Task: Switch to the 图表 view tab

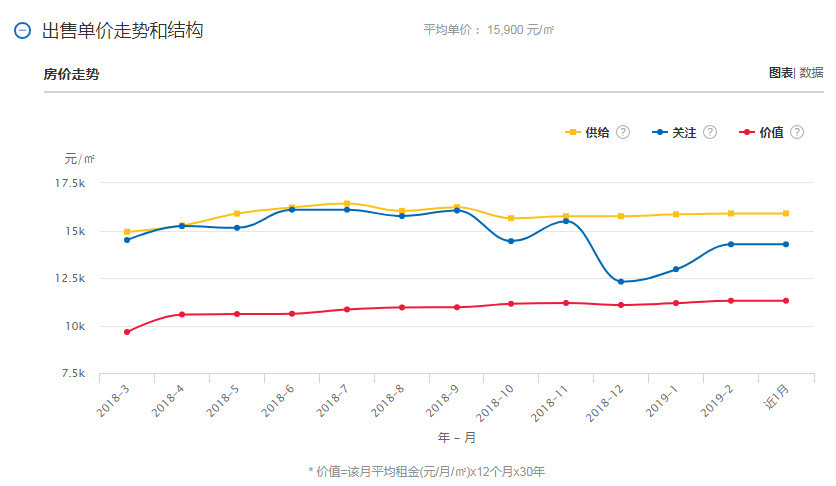Action: coord(781,73)
